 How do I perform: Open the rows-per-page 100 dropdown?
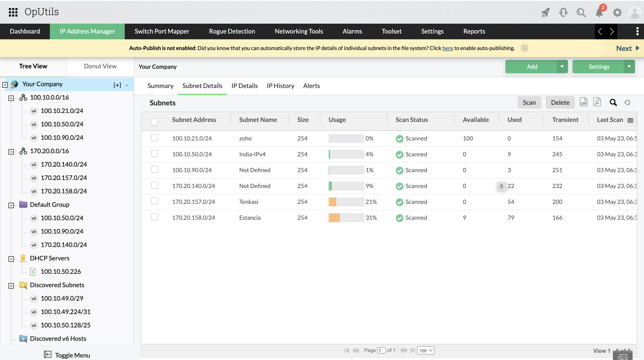tap(426, 350)
